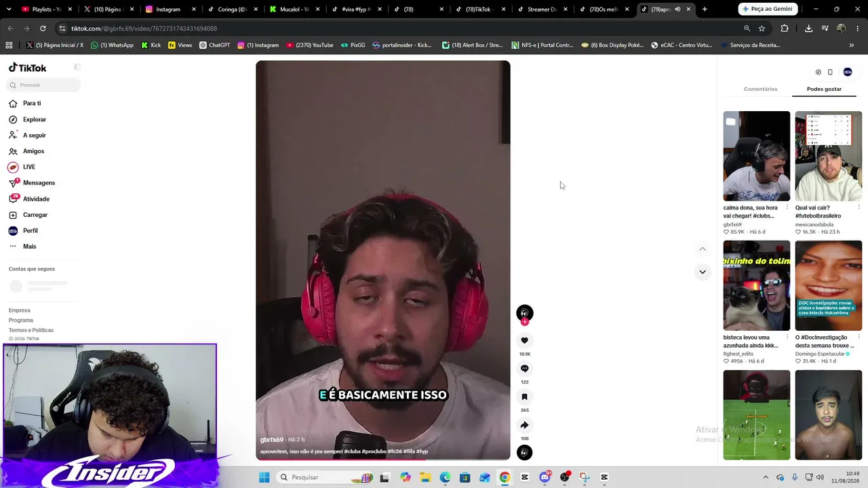Bookmark this page with the star icon
Image resolution: width=868 pixels, height=488 pixels.
pos(762,28)
